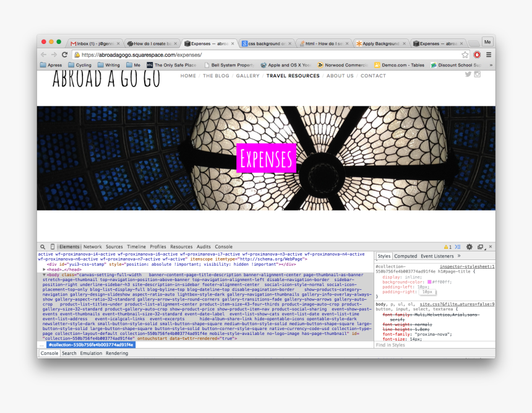The height and width of the screenshot is (413, 532).
Task: Open the Writing bookmarks folder
Action: (x=109, y=65)
